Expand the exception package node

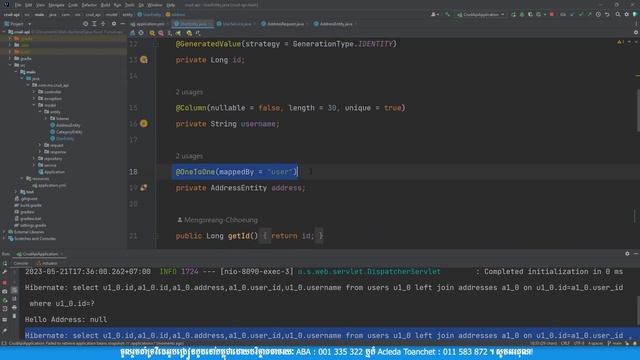click(34, 98)
